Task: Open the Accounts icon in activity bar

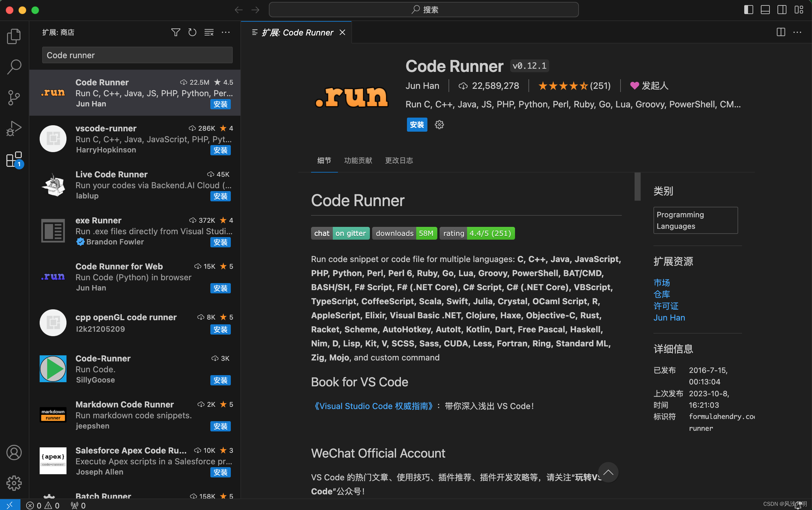Action: pos(14,452)
